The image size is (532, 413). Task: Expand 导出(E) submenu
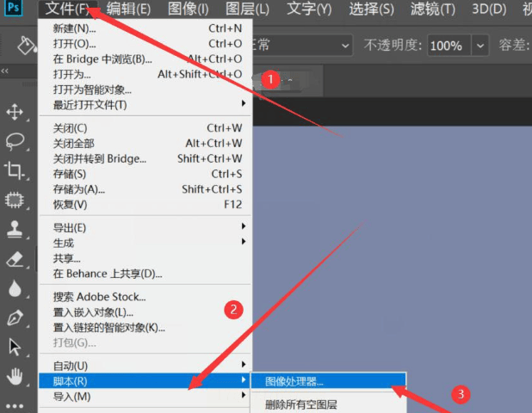[x=145, y=227]
